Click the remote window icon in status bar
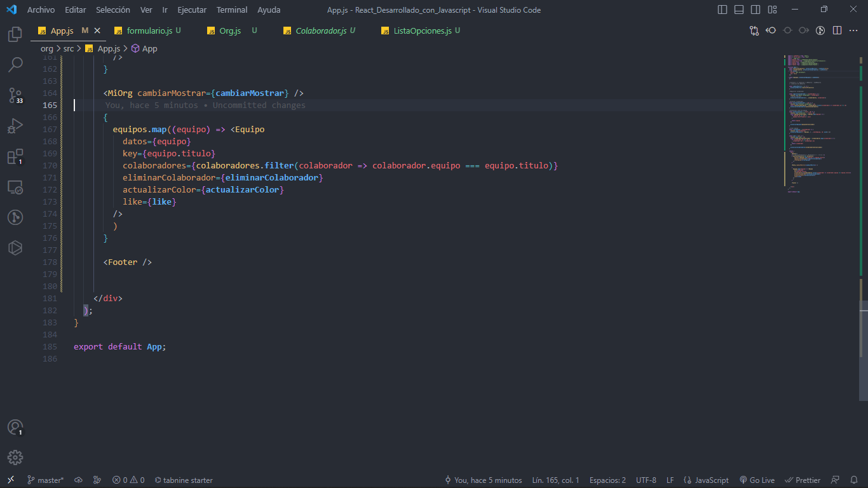Screen dimensions: 868x488 10,480
